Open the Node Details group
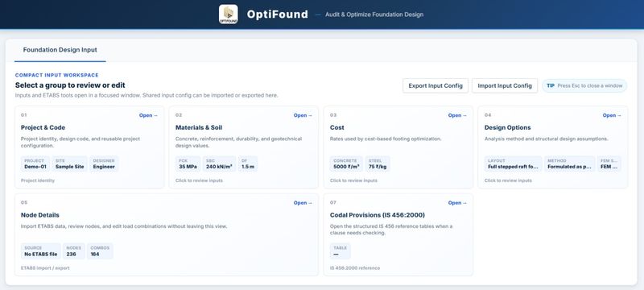Image resolution: width=644 pixels, height=290 pixels. [303, 203]
